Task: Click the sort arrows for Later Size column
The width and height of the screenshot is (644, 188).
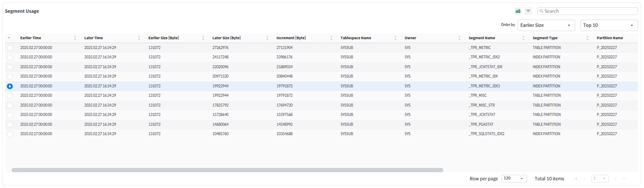Action: pyautogui.click(x=267, y=38)
